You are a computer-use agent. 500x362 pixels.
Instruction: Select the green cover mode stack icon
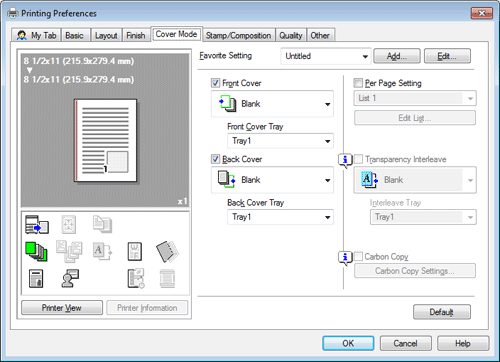(x=36, y=251)
